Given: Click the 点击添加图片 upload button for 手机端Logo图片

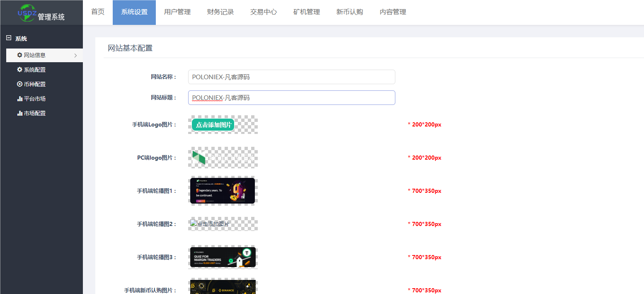Looking at the screenshot, I should point(213,124).
